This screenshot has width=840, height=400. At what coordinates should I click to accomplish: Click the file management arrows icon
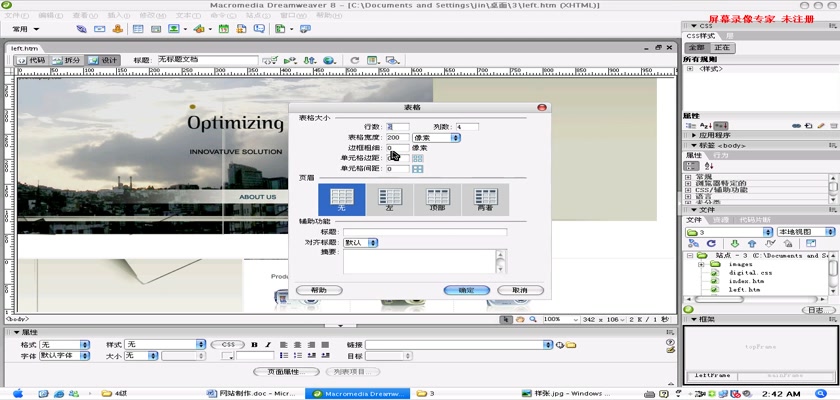pos(310,61)
